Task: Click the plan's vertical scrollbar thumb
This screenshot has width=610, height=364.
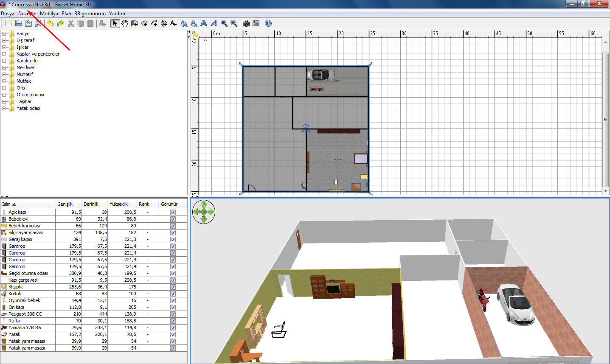Action: tap(606, 120)
